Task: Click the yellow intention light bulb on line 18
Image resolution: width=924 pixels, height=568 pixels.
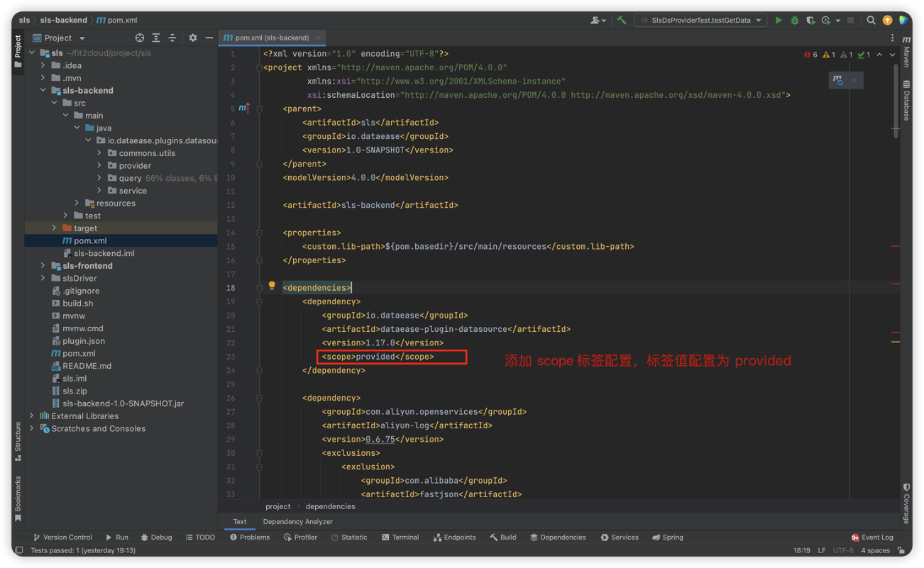Action: (272, 286)
